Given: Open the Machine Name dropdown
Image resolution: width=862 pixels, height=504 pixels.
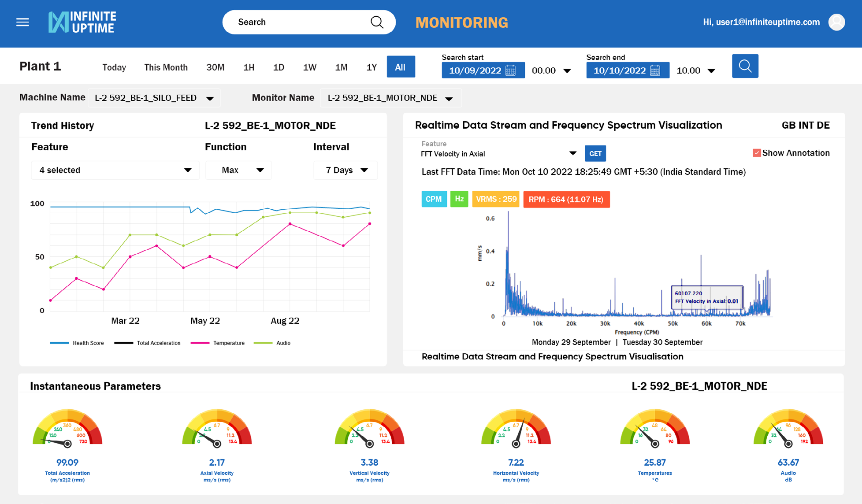Looking at the screenshot, I should [x=154, y=98].
